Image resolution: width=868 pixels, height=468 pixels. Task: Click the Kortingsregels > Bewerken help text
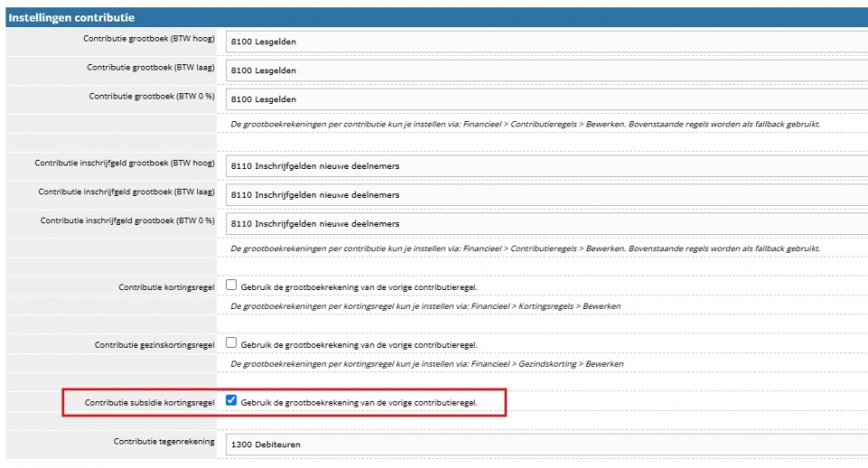tap(425, 306)
